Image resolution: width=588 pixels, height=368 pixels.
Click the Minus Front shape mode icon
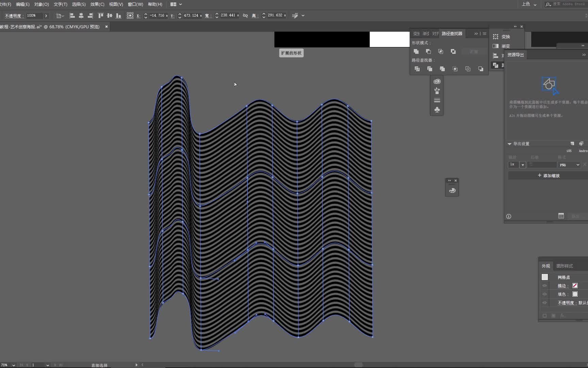pyautogui.click(x=428, y=51)
